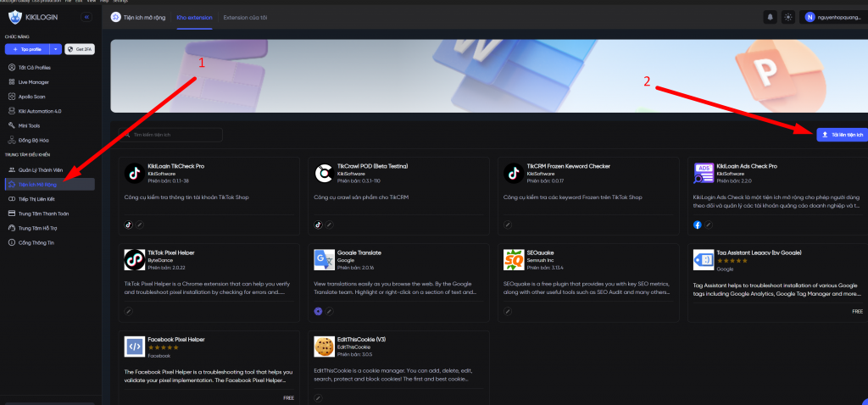This screenshot has height=405, width=868.
Task: Switch to the Extension của tôi tab
Action: (x=245, y=18)
